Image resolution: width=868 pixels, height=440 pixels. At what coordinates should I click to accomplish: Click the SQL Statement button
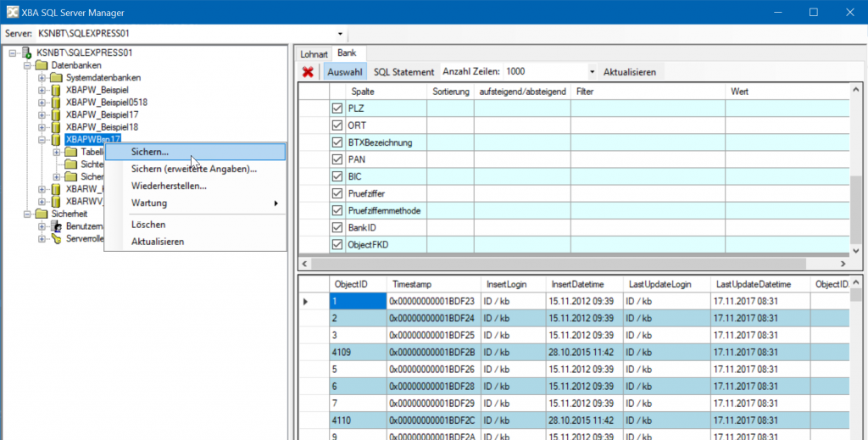[x=403, y=72]
